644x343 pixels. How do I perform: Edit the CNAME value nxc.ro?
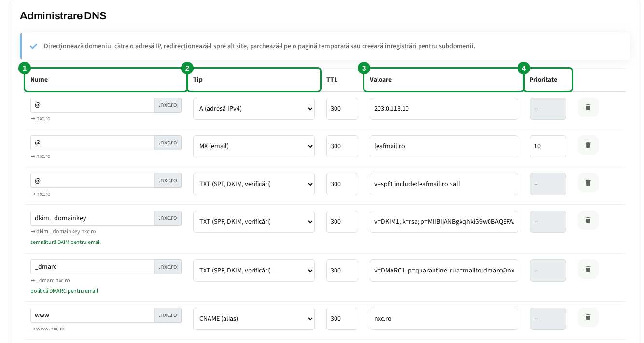pos(444,319)
